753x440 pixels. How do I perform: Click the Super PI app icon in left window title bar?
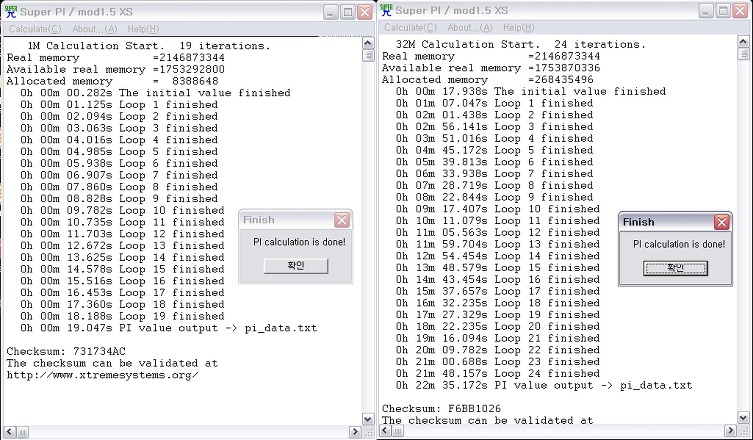coord(10,11)
